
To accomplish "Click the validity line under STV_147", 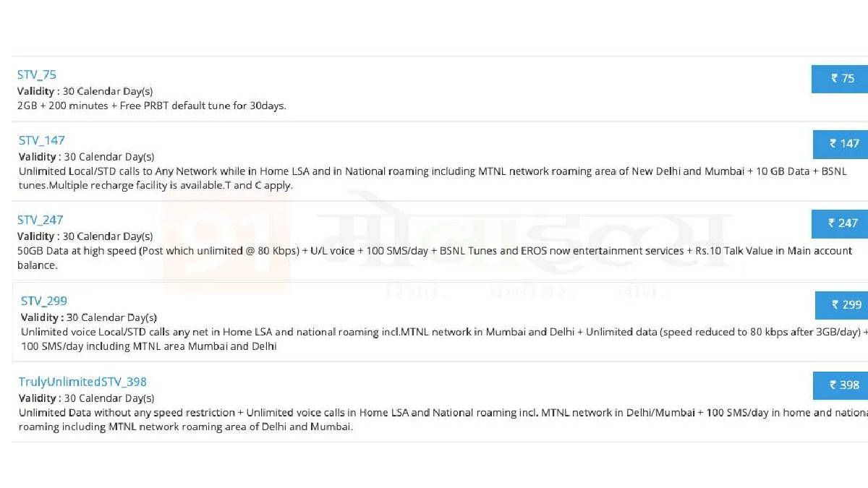I will click(x=87, y=157).
